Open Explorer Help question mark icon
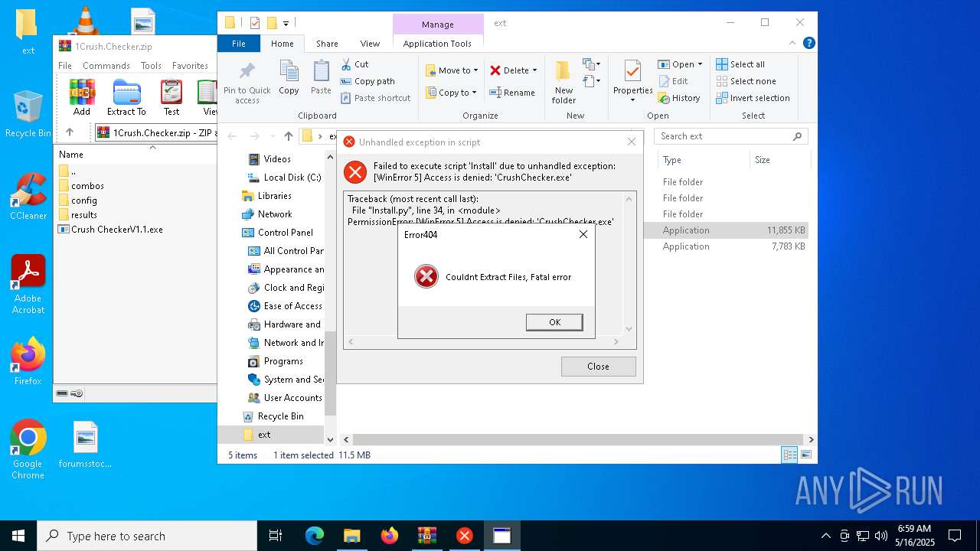Screen dimensions: 980x551 pyautogui.click(x=808, y=44)
